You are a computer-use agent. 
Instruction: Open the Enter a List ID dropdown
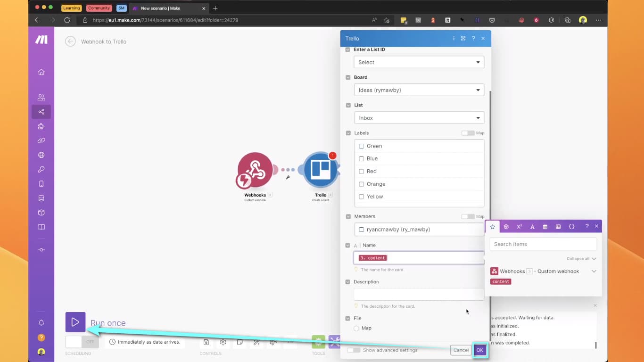419,62
